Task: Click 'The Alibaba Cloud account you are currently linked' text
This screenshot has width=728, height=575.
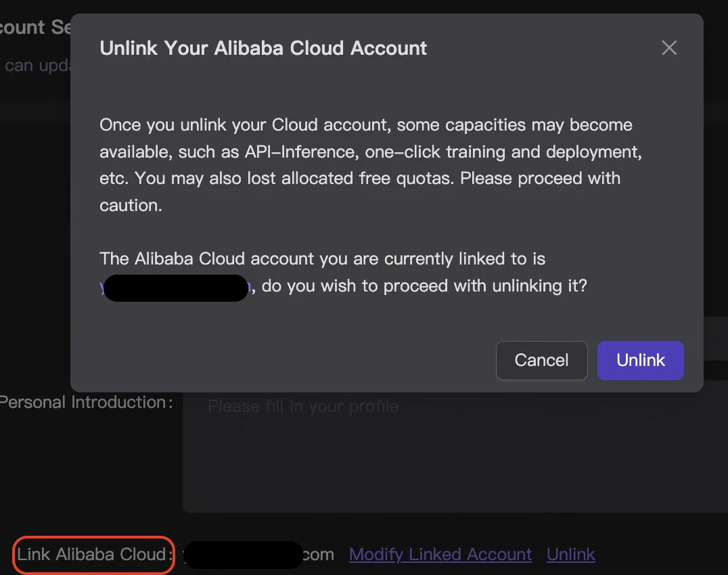Action: (x=322, y=259)
